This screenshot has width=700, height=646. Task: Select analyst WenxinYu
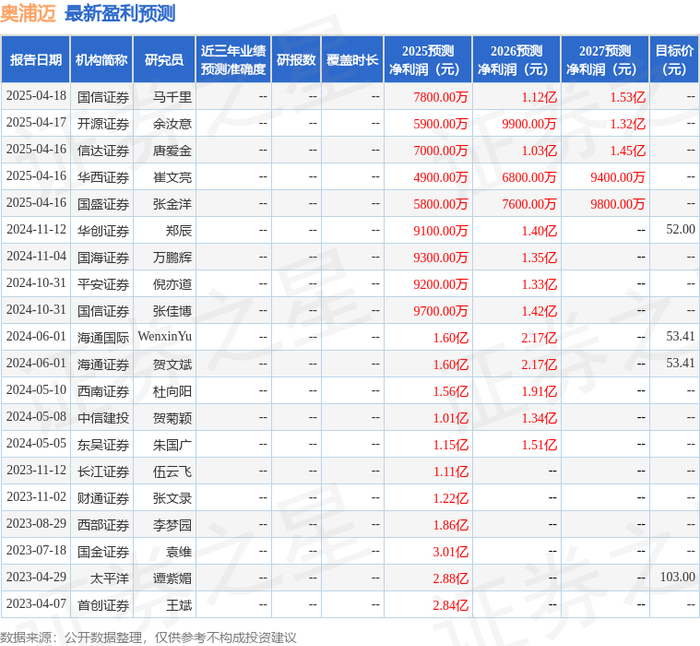tap(165, 337)
